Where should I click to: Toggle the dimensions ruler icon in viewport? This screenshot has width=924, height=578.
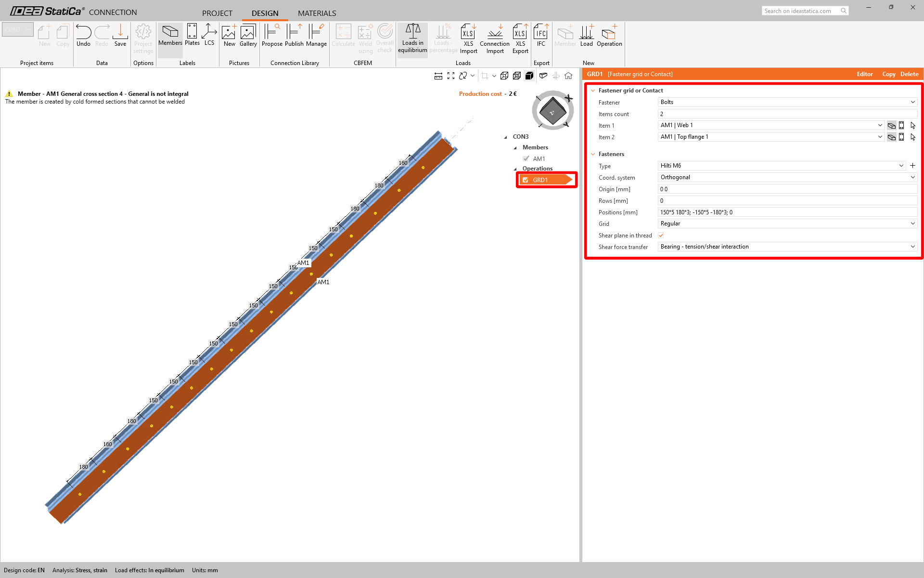pyautogui.click(x=438, y=76)
